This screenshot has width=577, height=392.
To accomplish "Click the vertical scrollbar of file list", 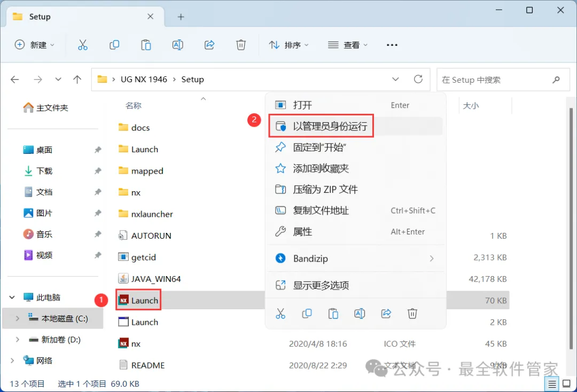I will pyautogui.click(x=571, y=228).
